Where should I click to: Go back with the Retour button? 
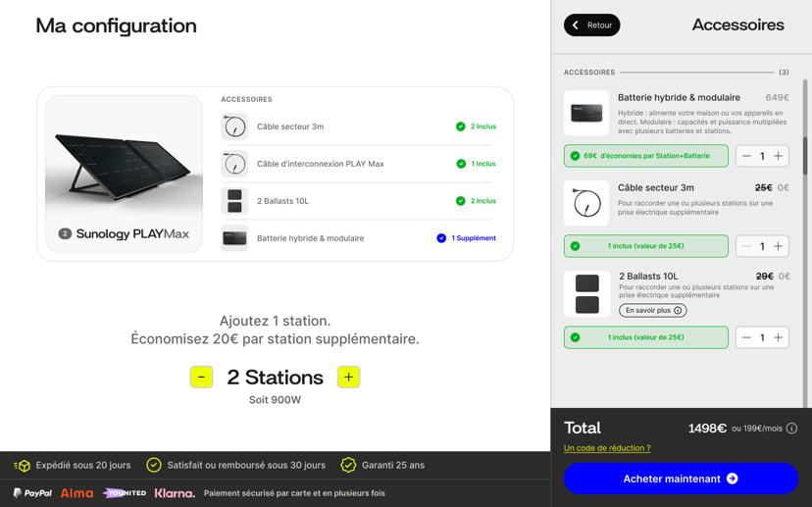click(591, 25)
